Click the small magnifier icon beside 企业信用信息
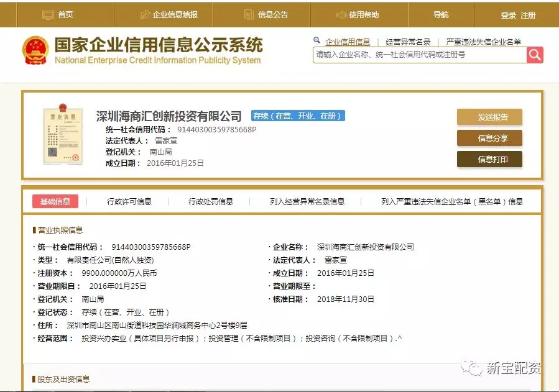The height and width of the screenshot is (392, 559). (x=316, y=41)
